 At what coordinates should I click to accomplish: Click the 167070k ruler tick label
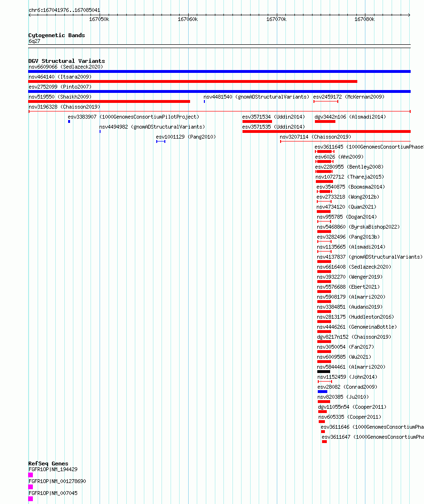coord(276,19)
